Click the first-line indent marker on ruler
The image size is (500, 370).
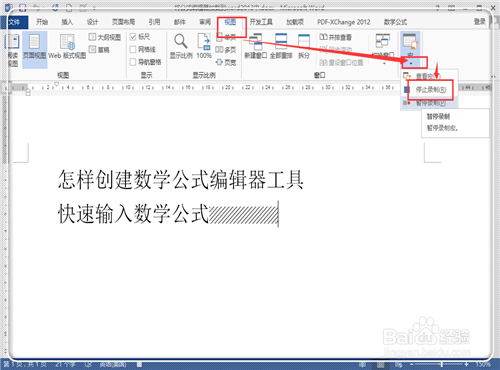[x=57, y=84]
